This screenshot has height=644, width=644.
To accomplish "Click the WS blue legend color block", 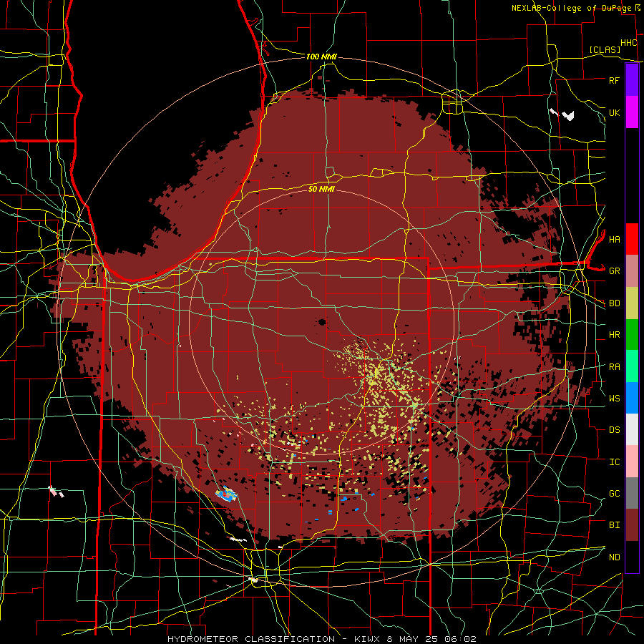I will [x=632, y=398].
